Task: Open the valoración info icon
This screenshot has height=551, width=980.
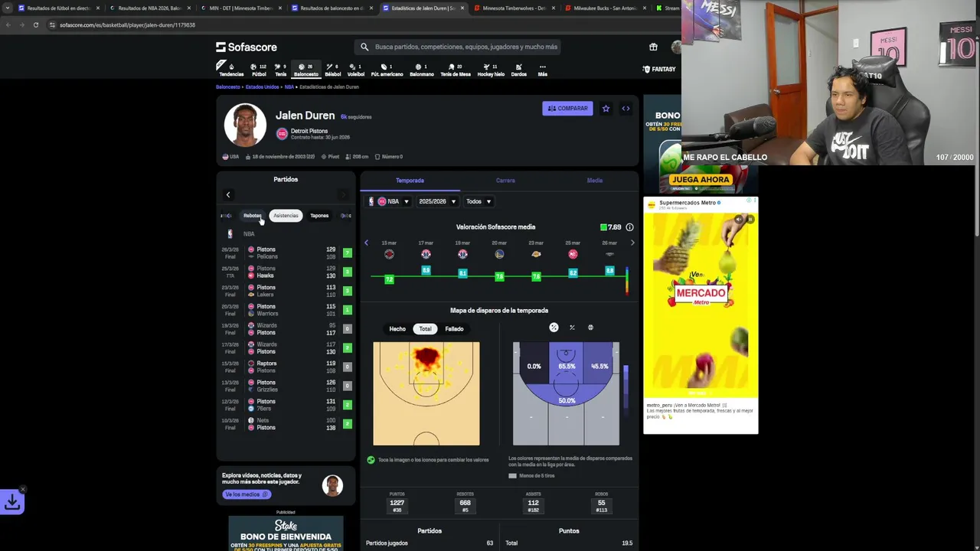Action: pos(629,227)
